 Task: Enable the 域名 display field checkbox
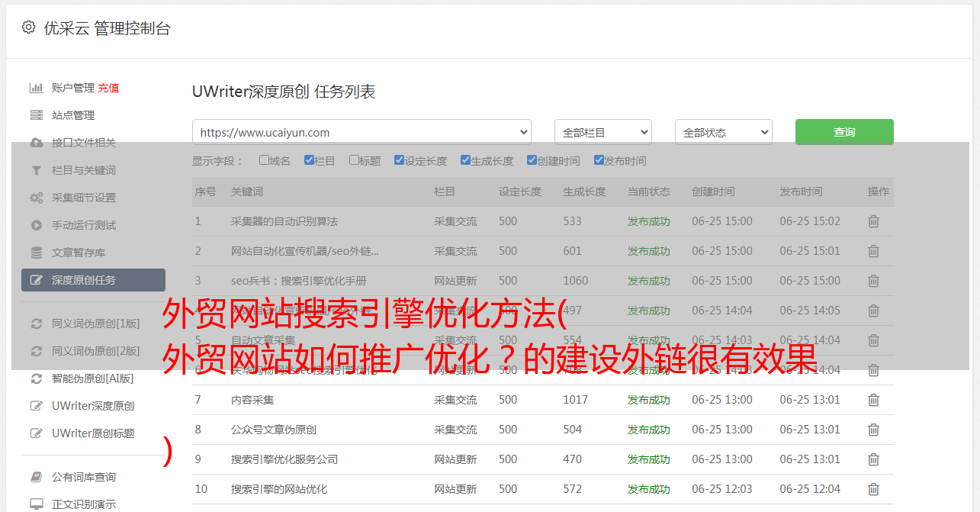[x=264, y=160]
